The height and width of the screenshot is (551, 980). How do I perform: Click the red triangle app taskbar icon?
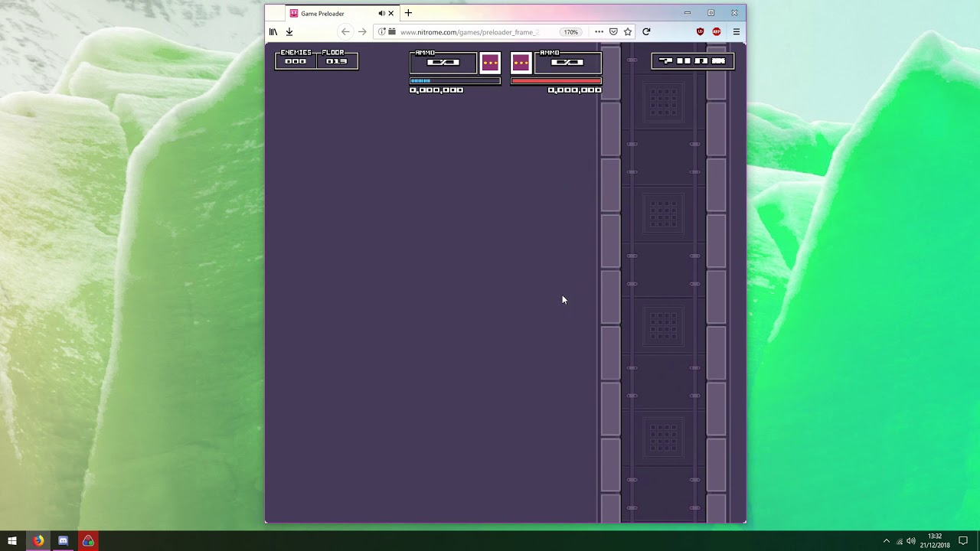coord(88,541)
